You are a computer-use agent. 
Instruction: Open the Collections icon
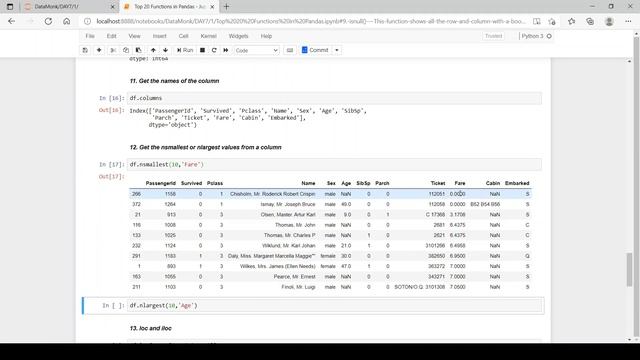pyautogui.click(x=590, y=21)
